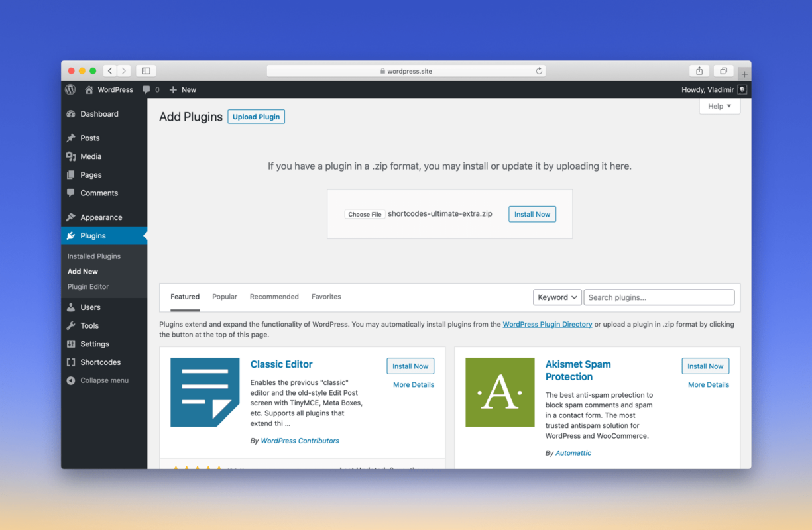Screen dimensions: 812x530
Task: Click the plus icon next to New
Action: 173,89
